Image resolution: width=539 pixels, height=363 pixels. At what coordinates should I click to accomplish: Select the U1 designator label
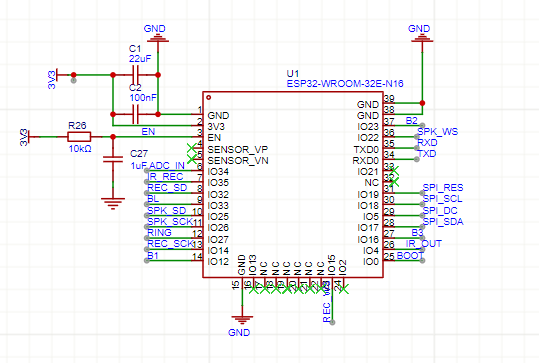293,74
